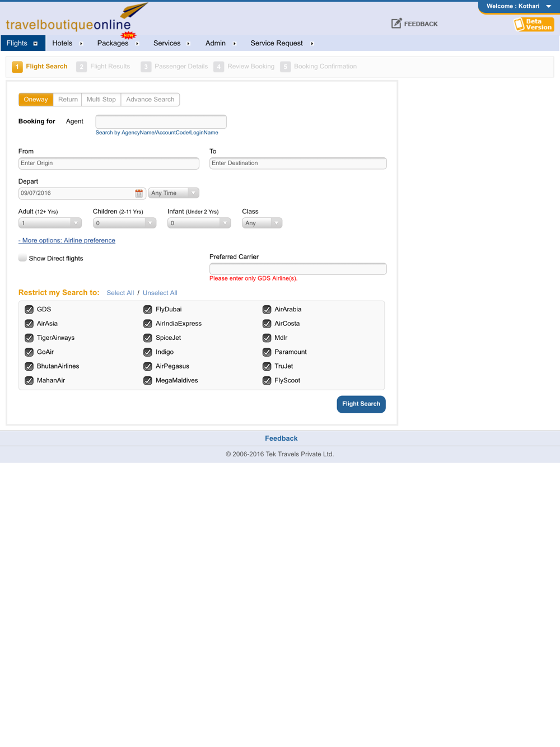Viewport: 560px width, 747px height.
Task: Open the Children count dropdown
Action: point(124,223)
